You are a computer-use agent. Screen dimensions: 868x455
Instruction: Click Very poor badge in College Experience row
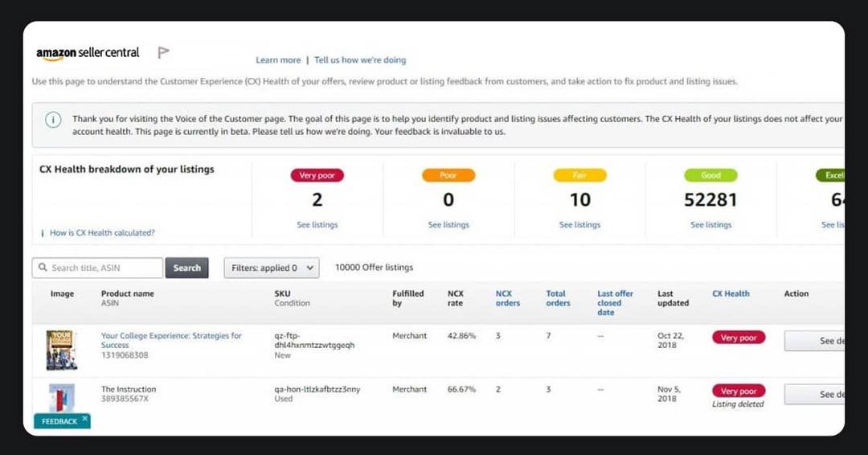coord(739,338)
